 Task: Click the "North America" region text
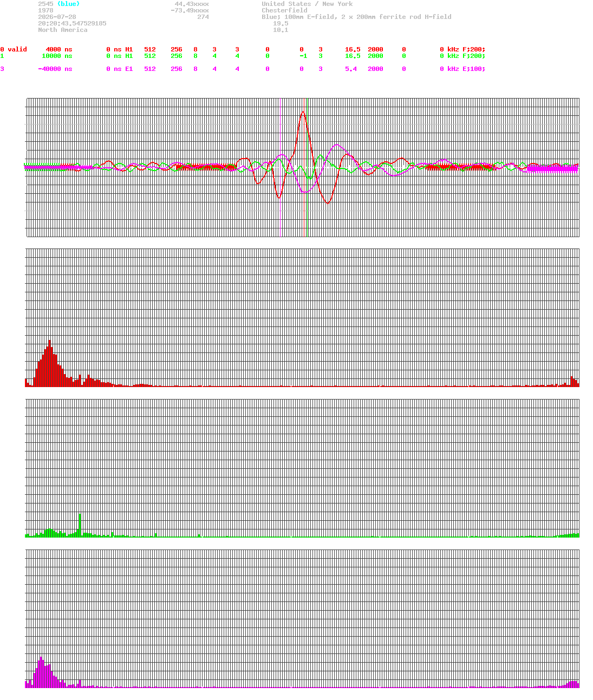point(62,30)
